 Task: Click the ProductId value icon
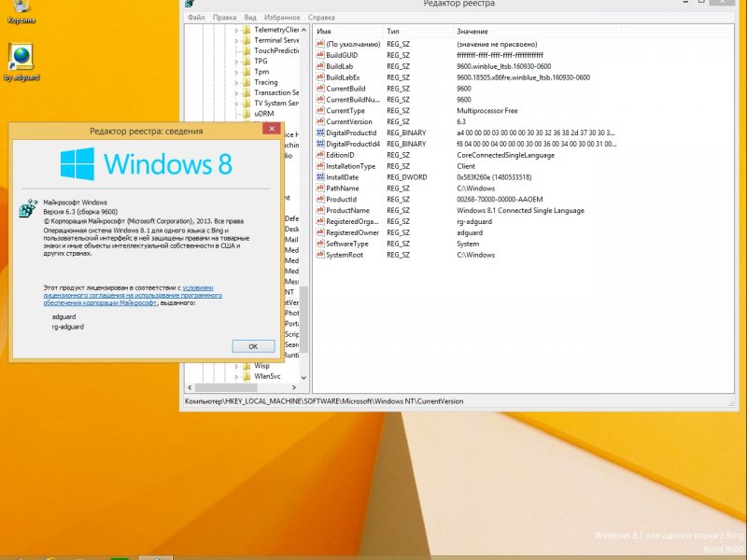click(x=320, y=199)
